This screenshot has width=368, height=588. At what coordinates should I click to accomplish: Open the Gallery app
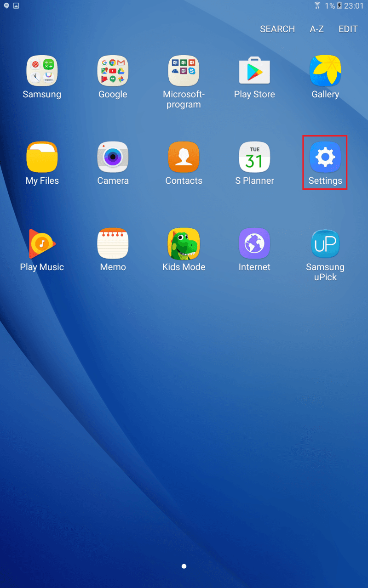tap(325, 71)
